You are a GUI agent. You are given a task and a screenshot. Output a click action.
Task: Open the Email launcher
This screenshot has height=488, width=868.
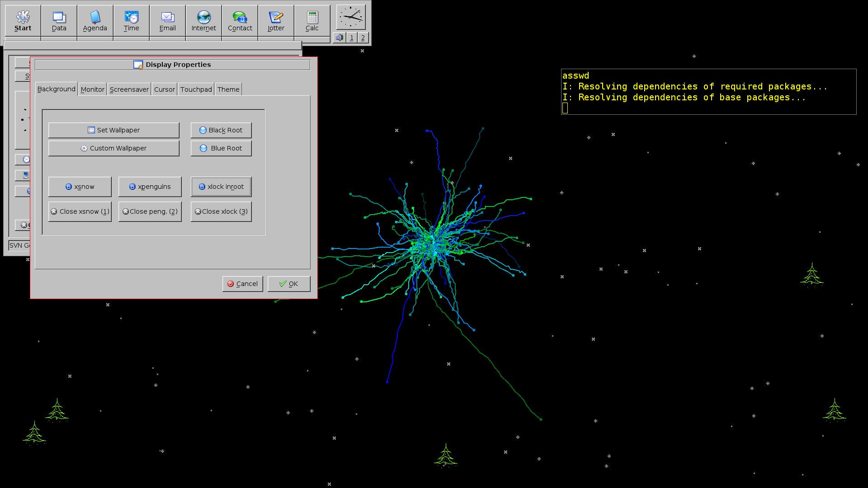click(x=167, y=21)
